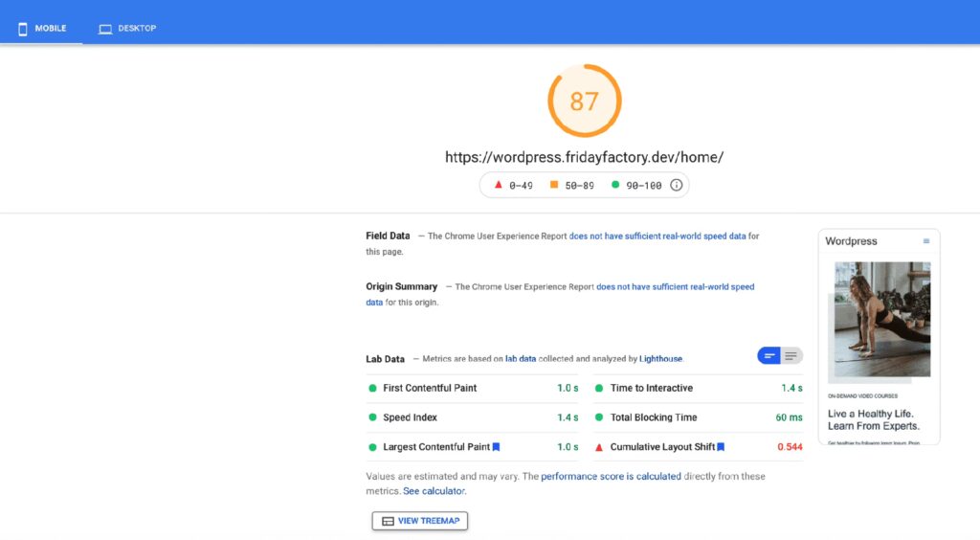The image size is (980, 540).
Task: Open the See calculator link
Action: pyautogui.click(x=434, y=491)
